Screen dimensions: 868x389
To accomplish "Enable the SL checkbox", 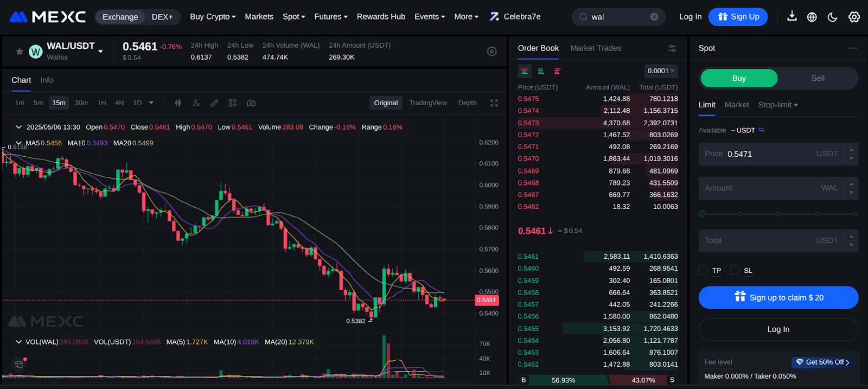I will (x=735, y=270).
